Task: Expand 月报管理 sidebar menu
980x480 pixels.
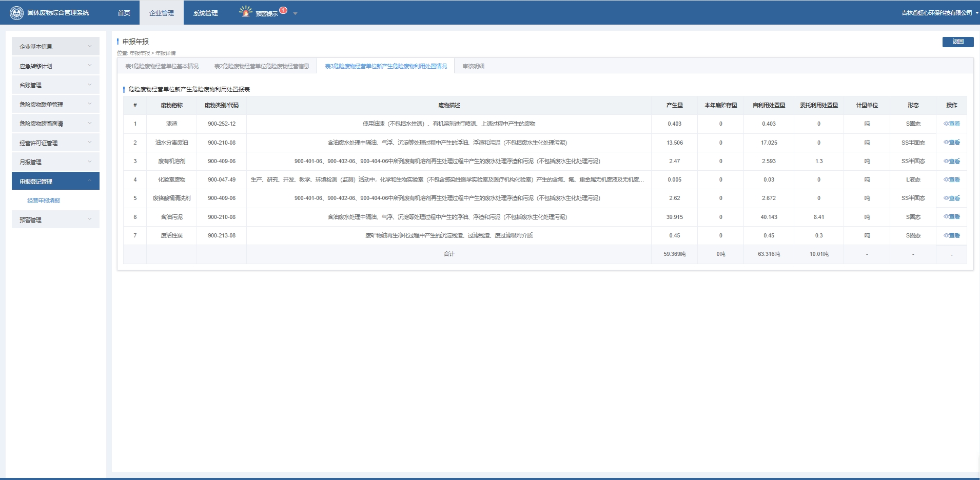Action: click(x=55, y=162)
